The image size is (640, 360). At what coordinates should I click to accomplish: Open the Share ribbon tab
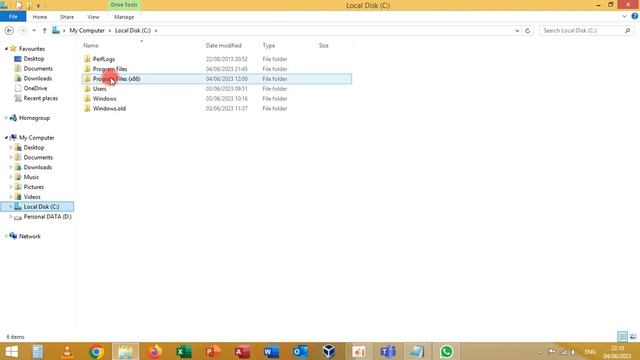pyautogui.click(x=67, y=17)
